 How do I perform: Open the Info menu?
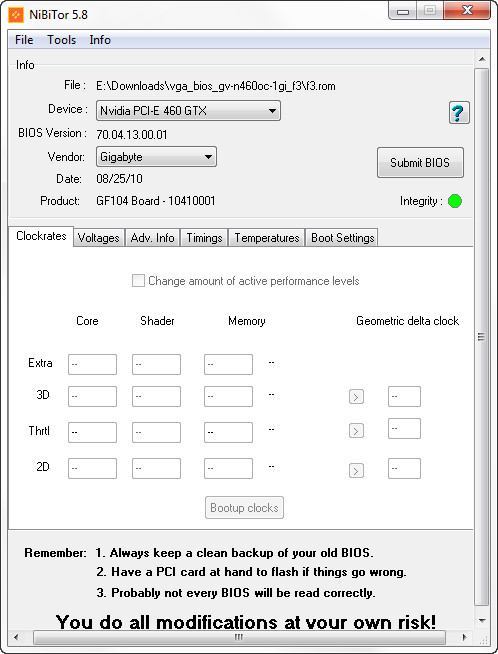click(100, 40)
